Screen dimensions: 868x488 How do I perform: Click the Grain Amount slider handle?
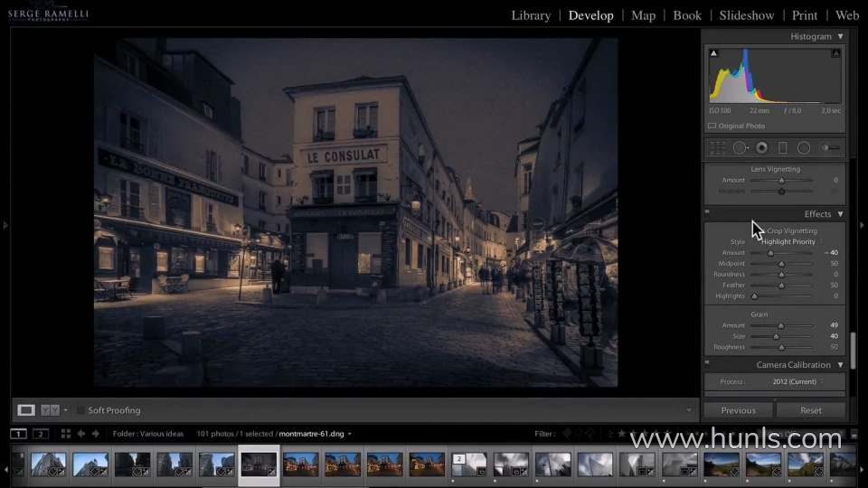coord(780,325)
